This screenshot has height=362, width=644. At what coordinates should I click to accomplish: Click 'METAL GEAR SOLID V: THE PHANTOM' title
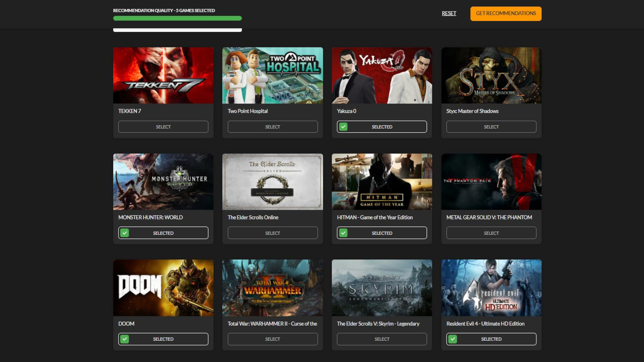click(x=489, y=217)
